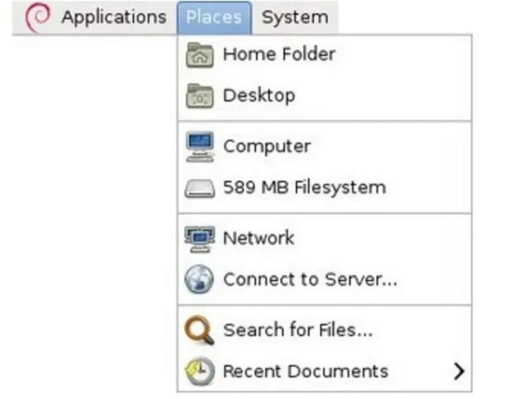Click the Connect to Server globe icon
The width and height of the screenshot is (532, 399).
[x=199, y=280]
